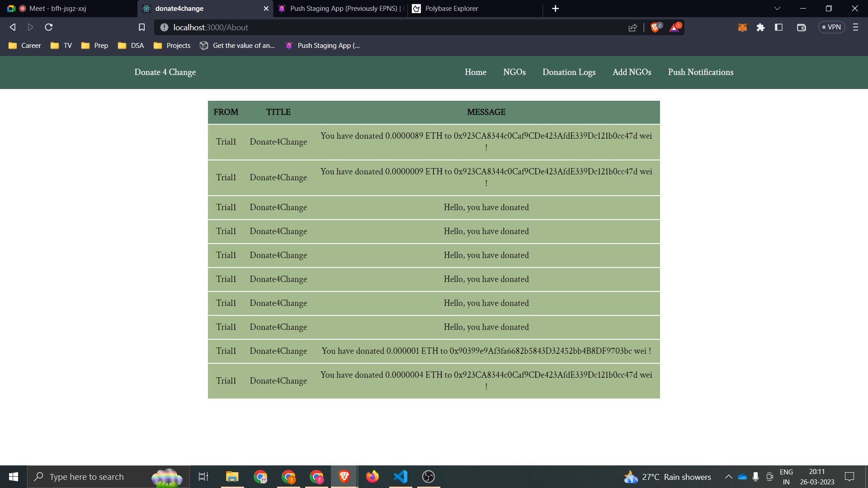Open the Add NGOs nav link
This screenshot has width=868, height=488.
point(632,72)
